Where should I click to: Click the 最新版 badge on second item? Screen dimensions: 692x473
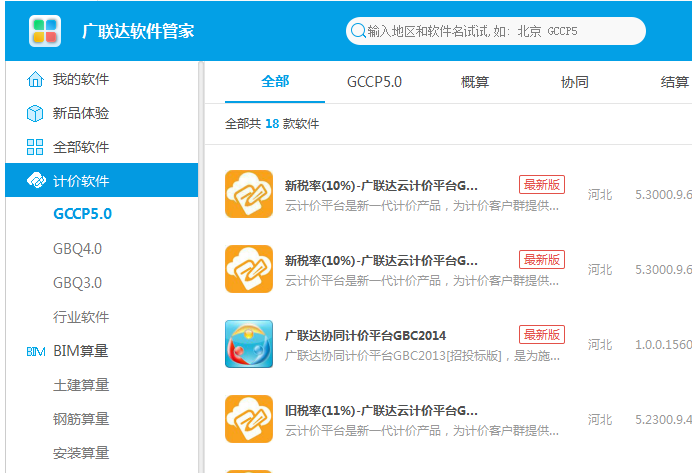point(542,260)
